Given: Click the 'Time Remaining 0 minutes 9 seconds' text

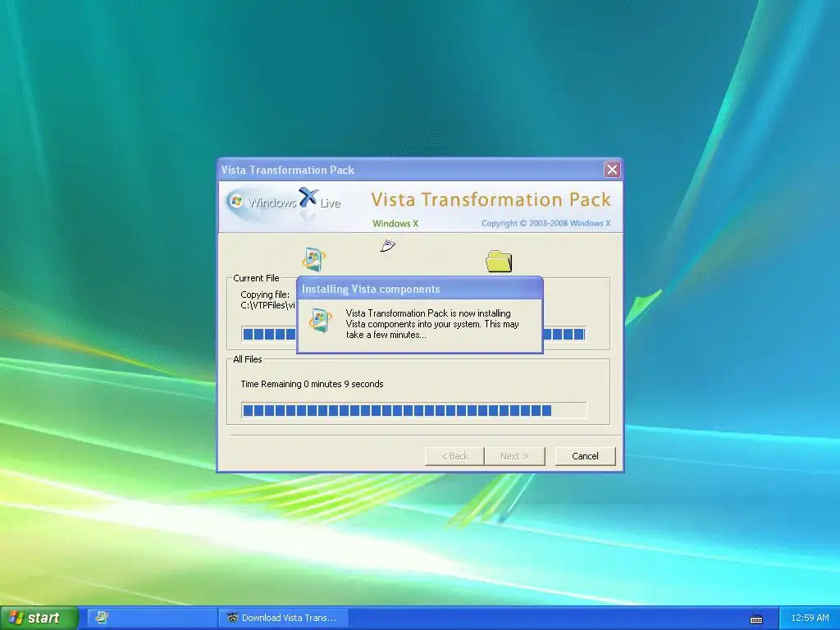Looking at the screenshot, I should tap(312, 384).
